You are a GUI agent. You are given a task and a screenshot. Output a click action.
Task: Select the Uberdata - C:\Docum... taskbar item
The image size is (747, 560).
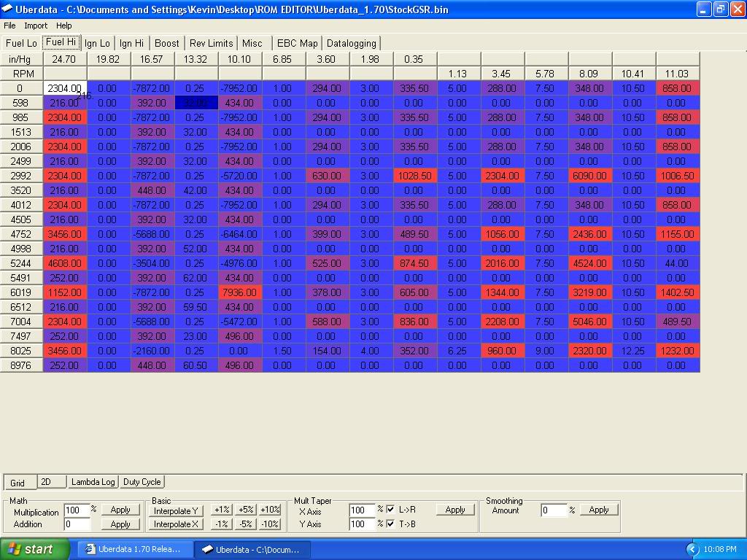pos(253,549)
